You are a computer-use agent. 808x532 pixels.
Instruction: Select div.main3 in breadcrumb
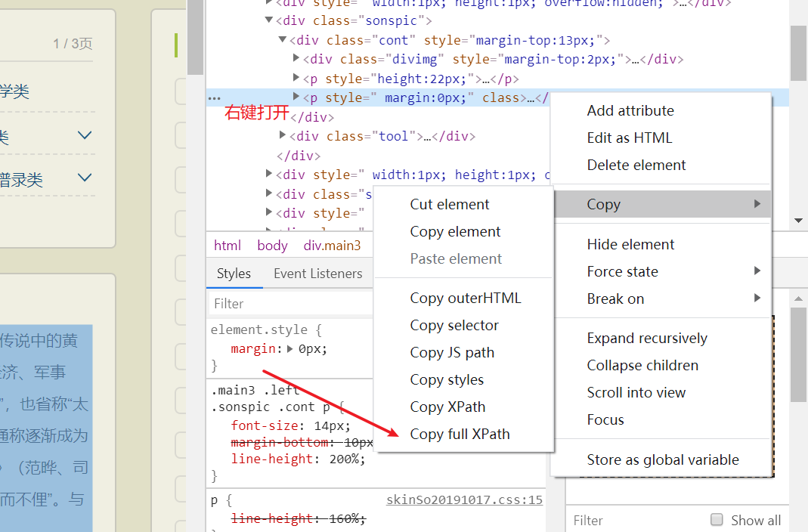[x=332, y=246]
